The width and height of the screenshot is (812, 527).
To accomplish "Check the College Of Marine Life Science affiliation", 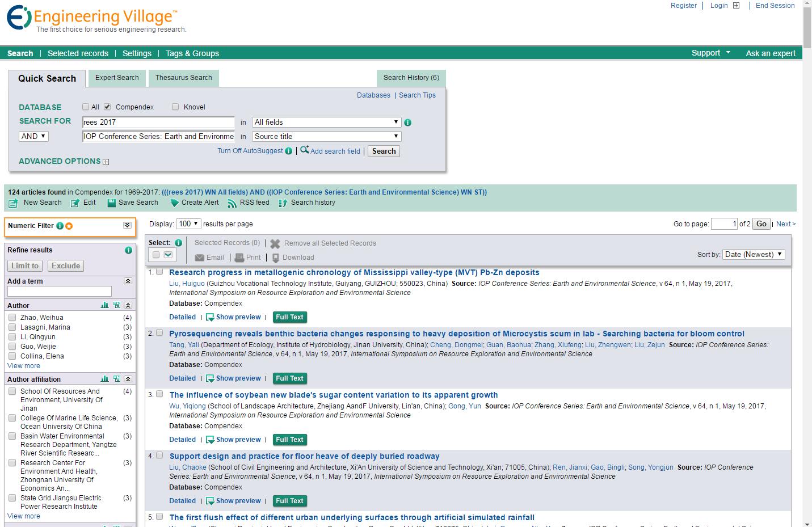I will click(12, 418).
